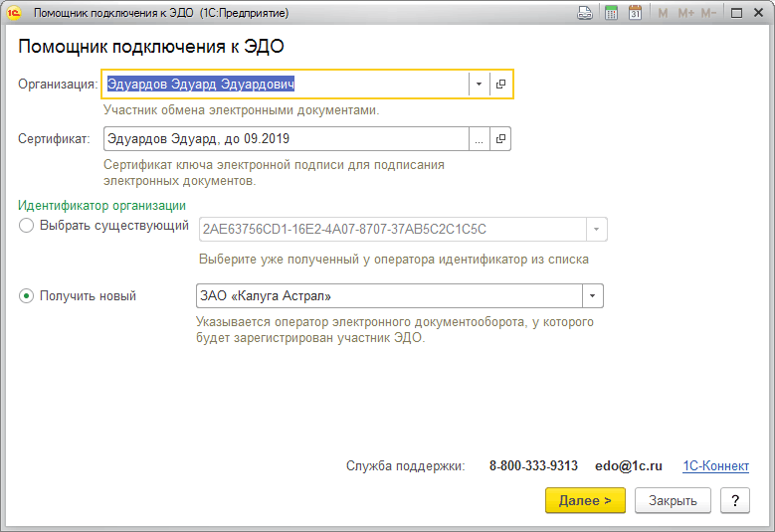The height and width of the screenshot is (532, 775).
Task: Select the Получить новый radio button
Action: [26, 296]
